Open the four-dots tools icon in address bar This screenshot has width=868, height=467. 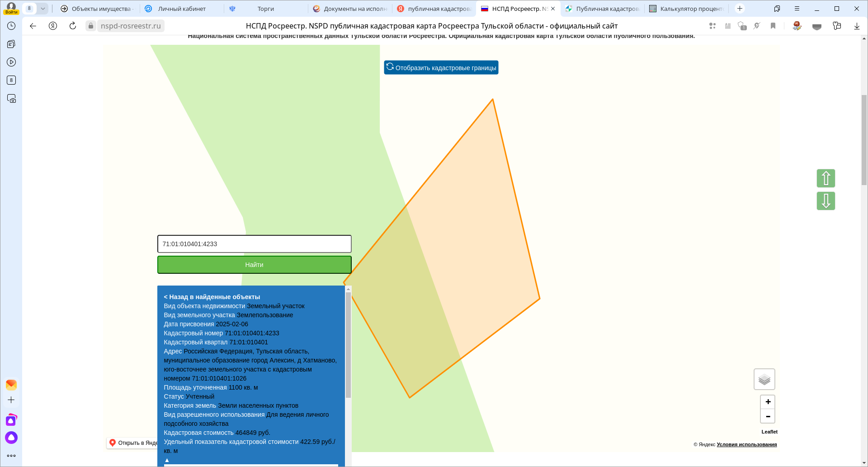712,26
